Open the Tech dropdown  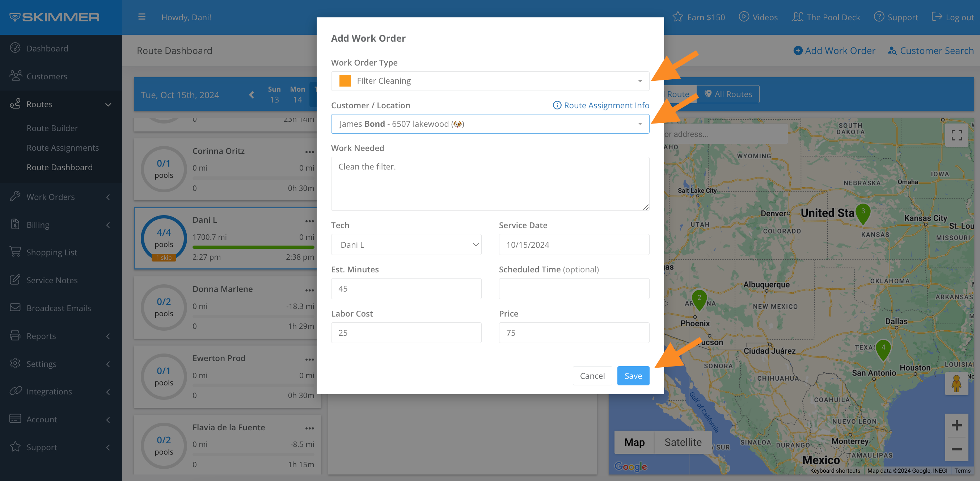pos(406,244)
